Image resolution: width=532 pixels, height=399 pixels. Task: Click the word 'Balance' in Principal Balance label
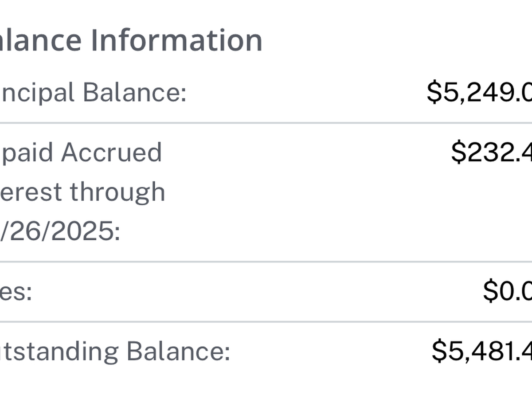tap(135, 93)
